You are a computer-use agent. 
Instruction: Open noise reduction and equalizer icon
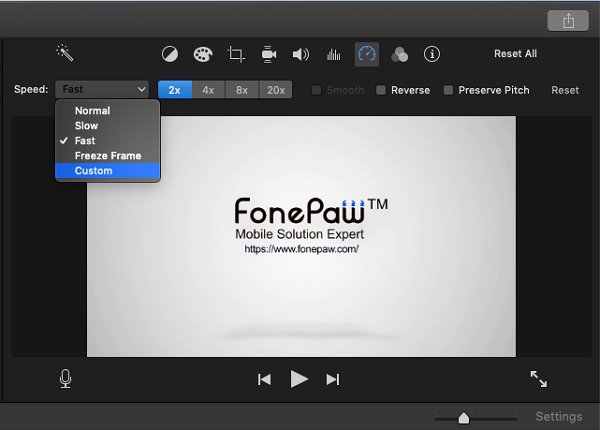coord(334,55)
